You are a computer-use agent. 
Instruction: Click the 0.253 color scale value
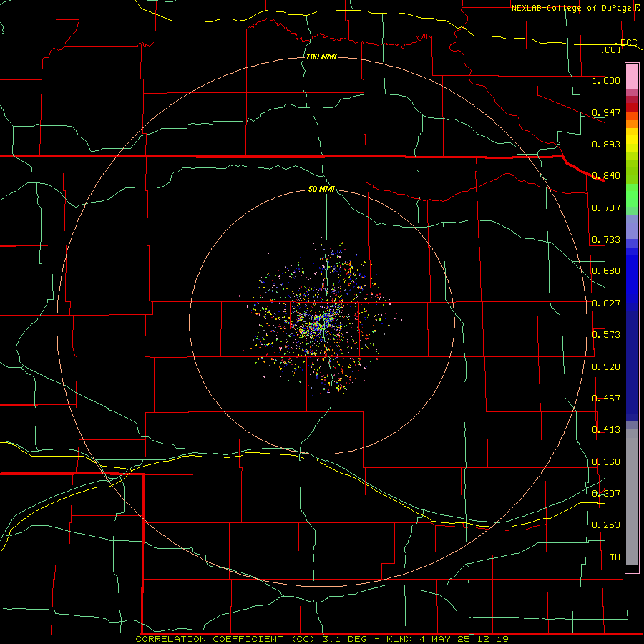(606, 525)
